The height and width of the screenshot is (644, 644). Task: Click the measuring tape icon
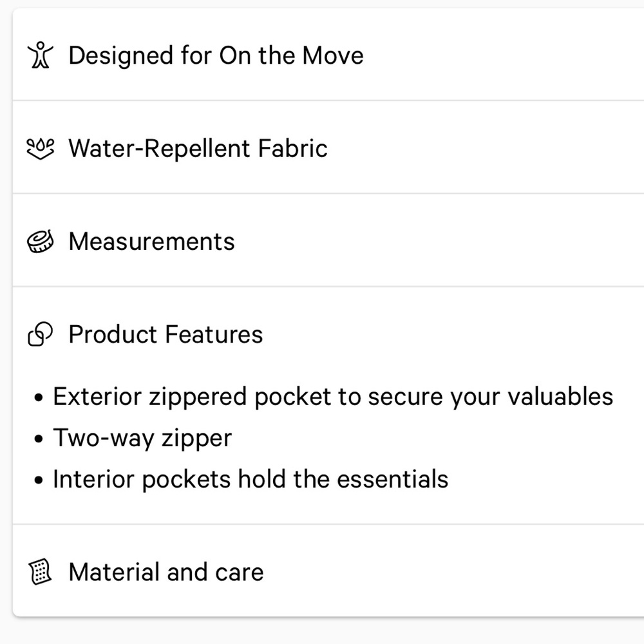[40, 242]
